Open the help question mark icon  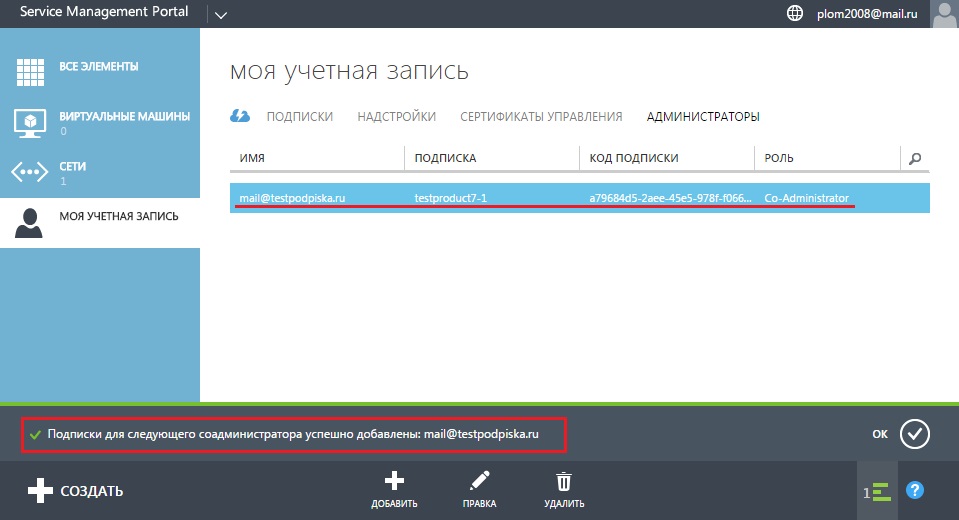click(914, 490)
